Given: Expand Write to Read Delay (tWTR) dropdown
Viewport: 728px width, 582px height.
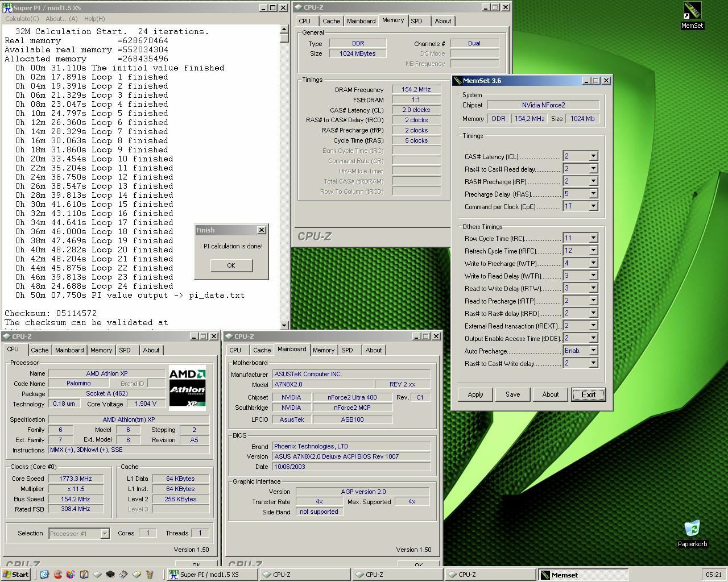Looking at the screenshot, I should [593, 276].
